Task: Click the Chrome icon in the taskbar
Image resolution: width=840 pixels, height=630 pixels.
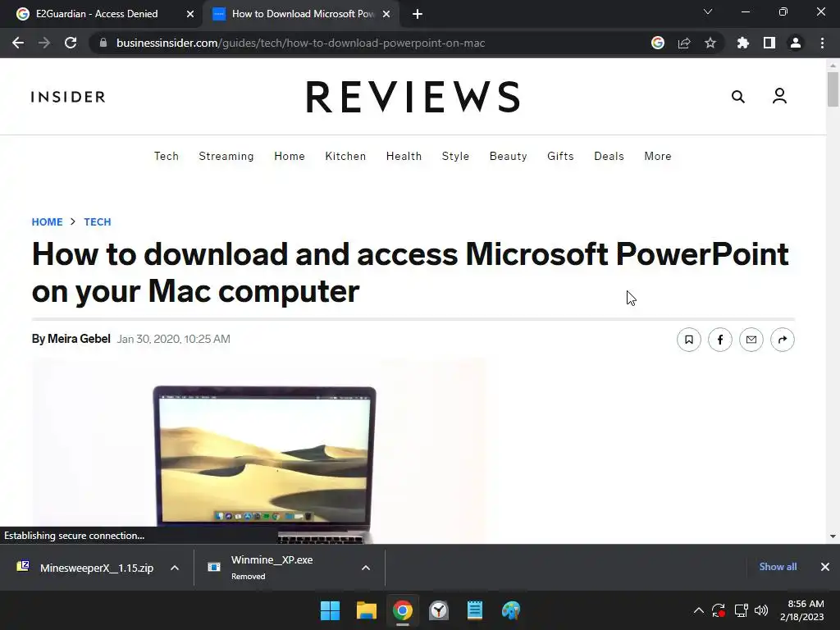Action: click(402, 610)
